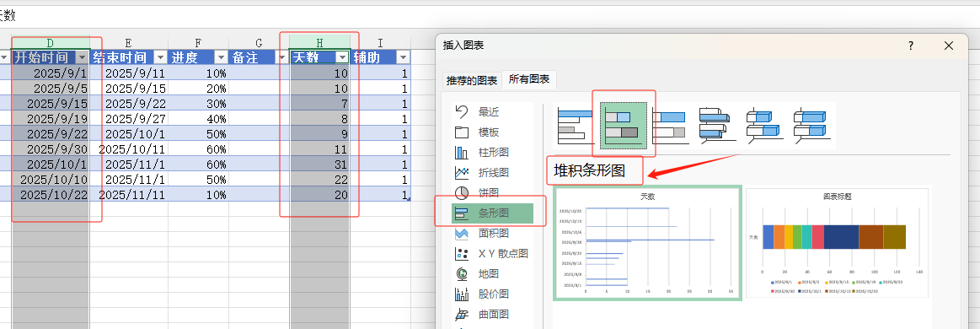Open the 辅助 filter dropdown
Viewport: 980px width, 329px height.
click(403, 57)
